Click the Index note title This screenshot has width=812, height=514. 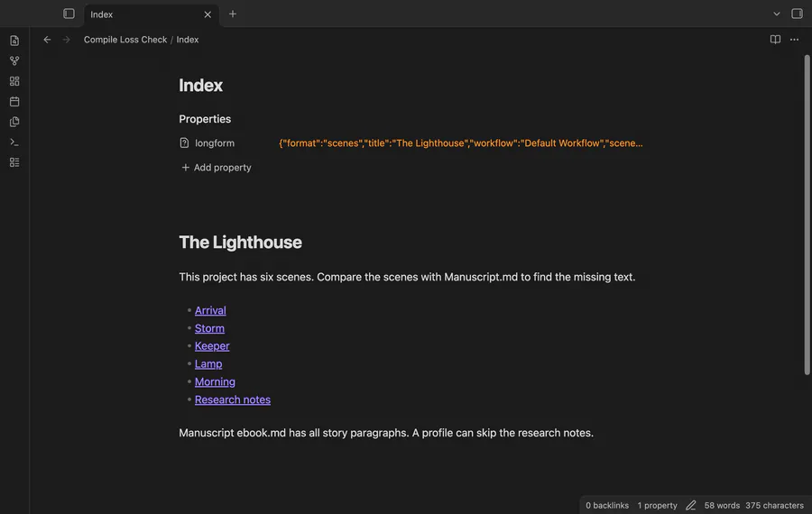201,86
